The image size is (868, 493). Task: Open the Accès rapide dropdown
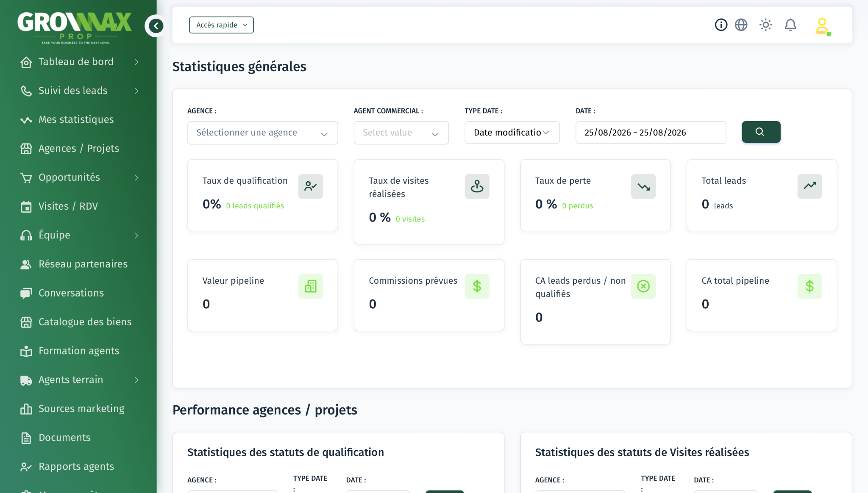221,25
